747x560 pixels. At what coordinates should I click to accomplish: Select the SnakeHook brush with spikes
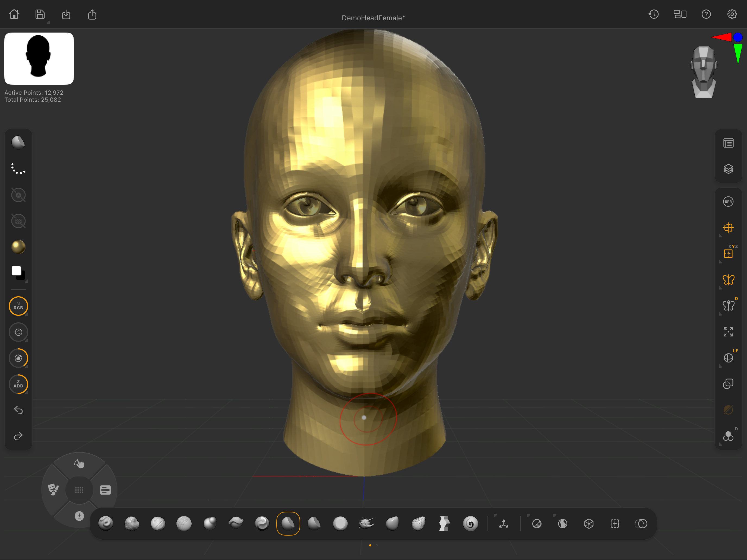366,524
